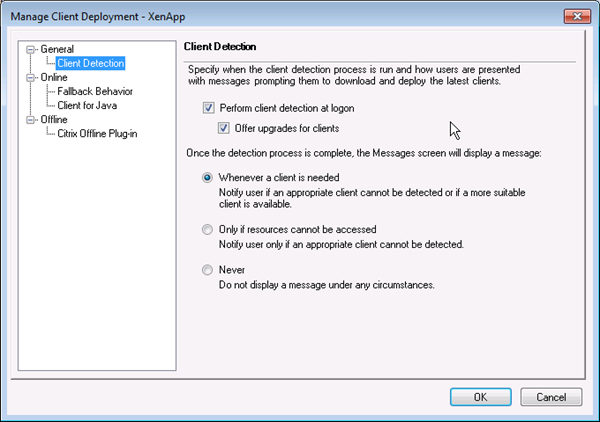This screenshot has height=422, width=600.
Task: Collapse the Offline tree node
Action: (x=31, y=120)
